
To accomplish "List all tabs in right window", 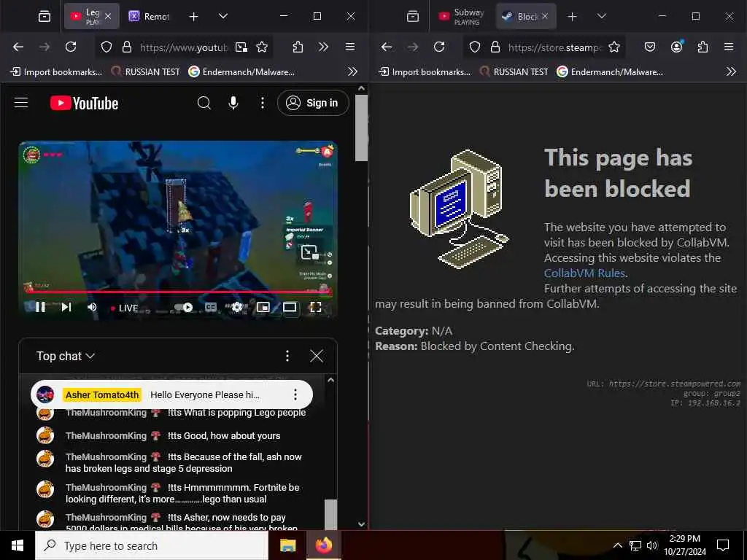I will click(x=602, y=16).
